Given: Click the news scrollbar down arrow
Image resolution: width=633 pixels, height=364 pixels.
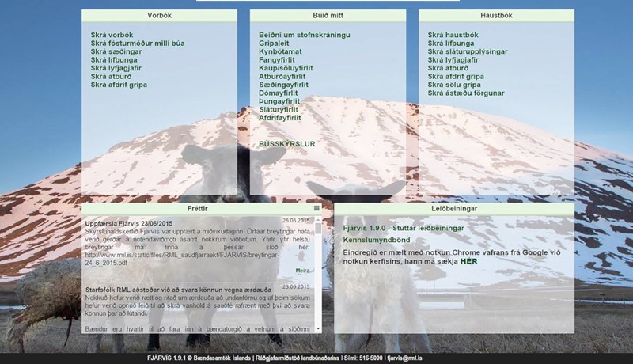Looking at the screenshot, I should coord(318,328).
